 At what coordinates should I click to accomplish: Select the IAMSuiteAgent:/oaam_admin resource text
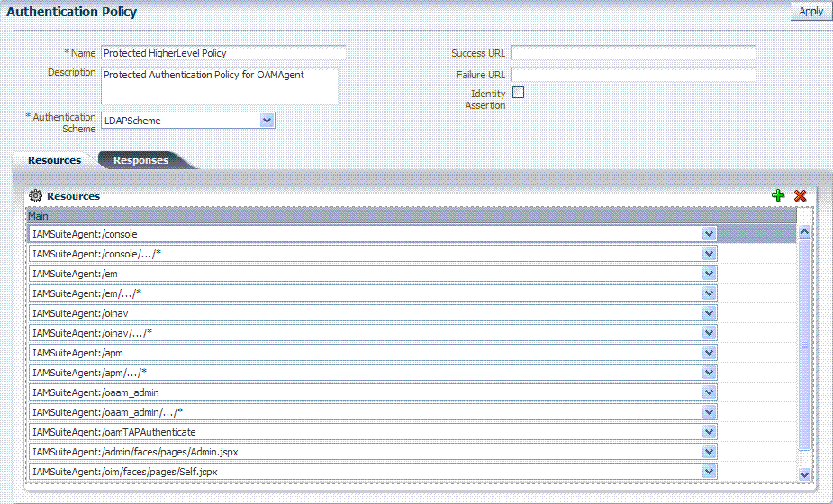(95, 392)
